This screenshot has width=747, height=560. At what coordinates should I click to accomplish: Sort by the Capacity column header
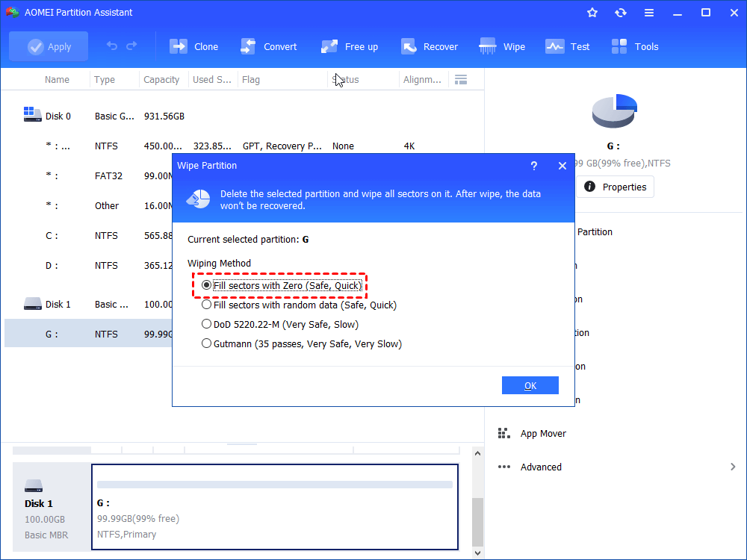[x=161, y=80]
